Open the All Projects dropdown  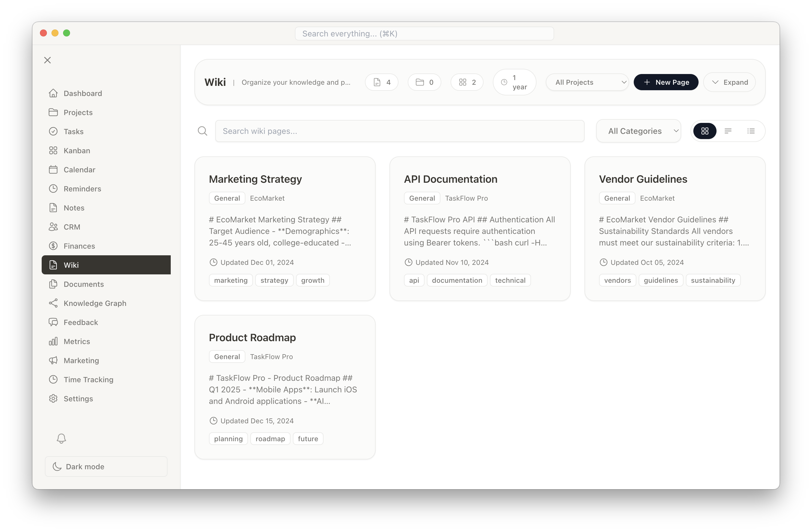click(587, 82)
